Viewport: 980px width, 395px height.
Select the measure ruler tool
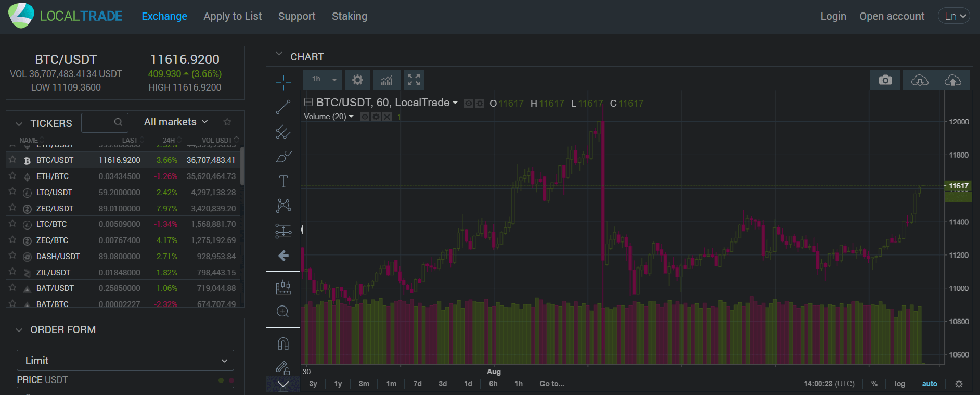(x=283, y=287)
